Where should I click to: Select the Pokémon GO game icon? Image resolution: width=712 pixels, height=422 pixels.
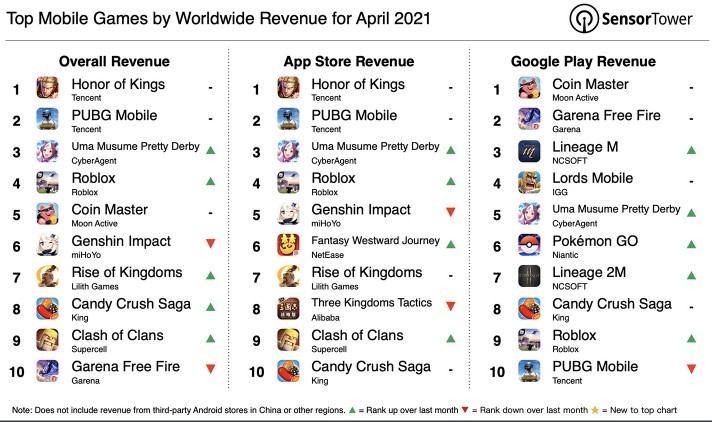529,247
